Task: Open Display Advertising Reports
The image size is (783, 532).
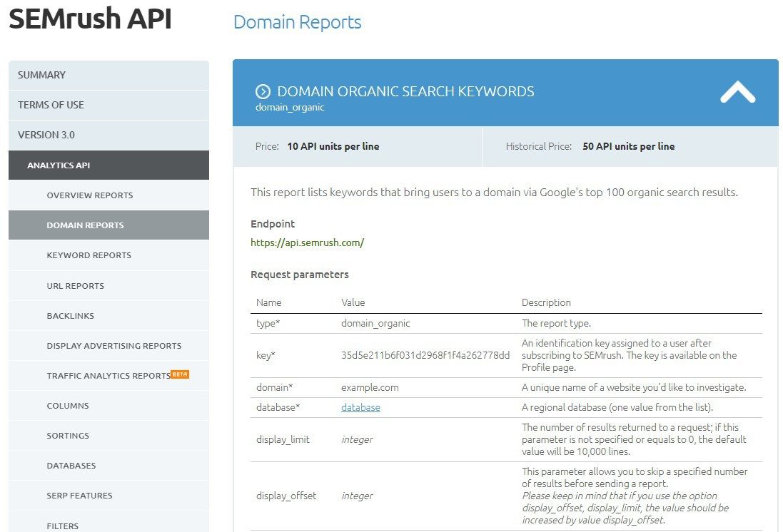Action: (x=109, y=345)
